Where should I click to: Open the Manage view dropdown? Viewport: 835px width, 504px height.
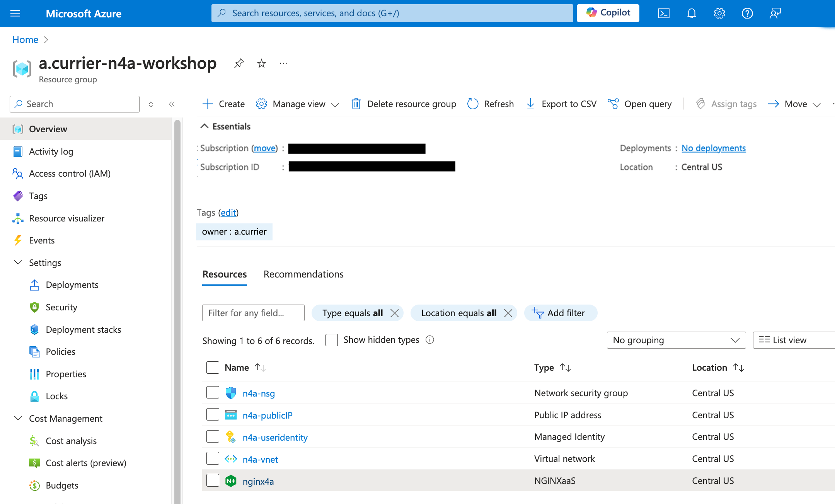coord(298,104)
